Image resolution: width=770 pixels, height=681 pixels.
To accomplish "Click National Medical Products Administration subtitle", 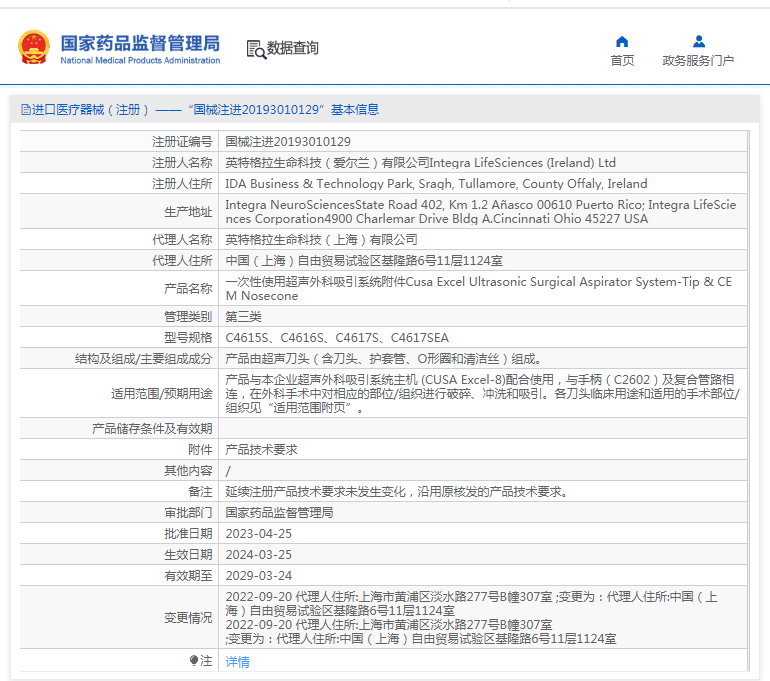I will pyautogui.click(x=140, y=60).
